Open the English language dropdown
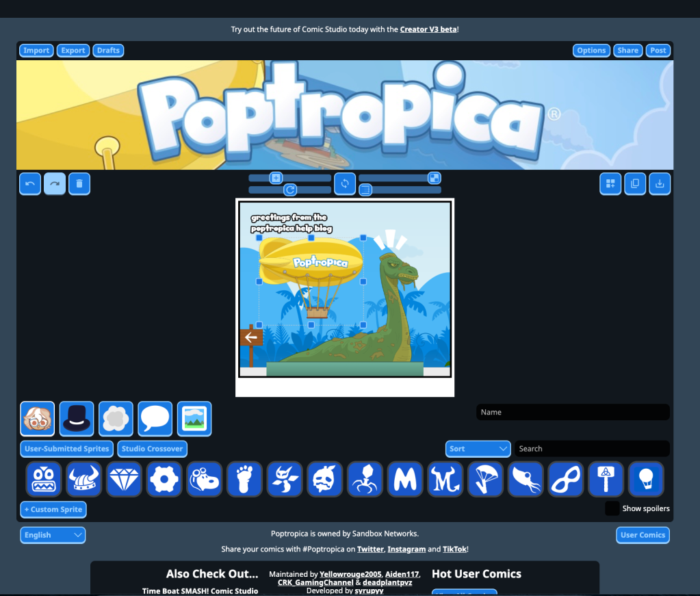The height and width of the screenshot is (596, 700). [x=53, y=535]
